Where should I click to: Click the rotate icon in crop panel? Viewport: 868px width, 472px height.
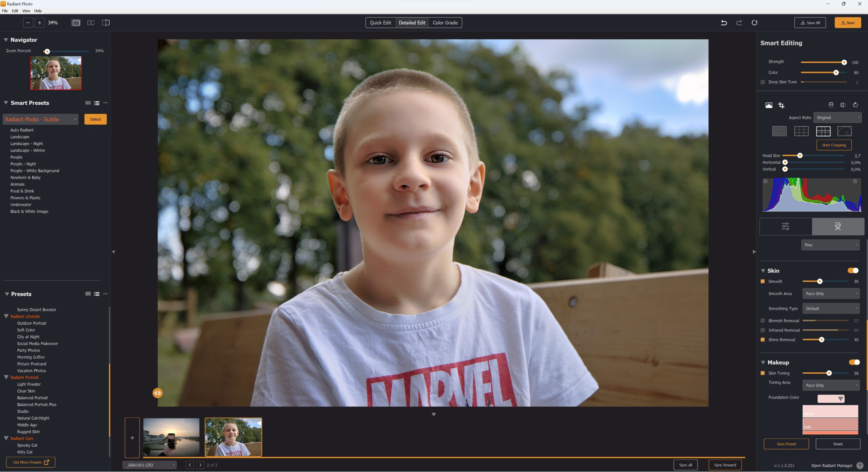[855, 105]
